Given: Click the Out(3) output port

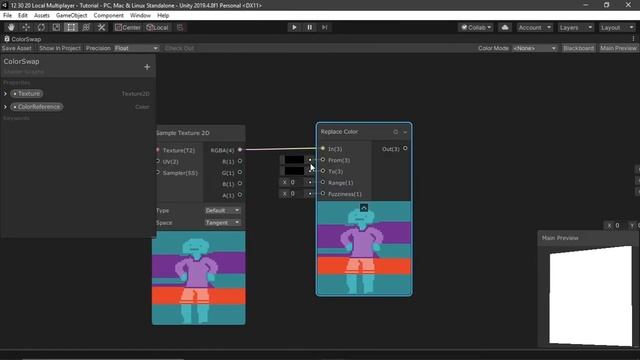Looking at the screenshot, I should coord(405,149).
